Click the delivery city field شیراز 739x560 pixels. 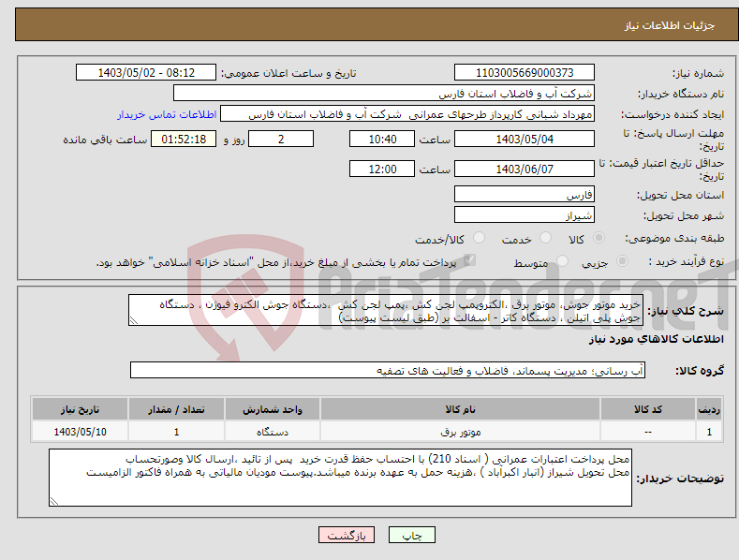pos(525,215)
